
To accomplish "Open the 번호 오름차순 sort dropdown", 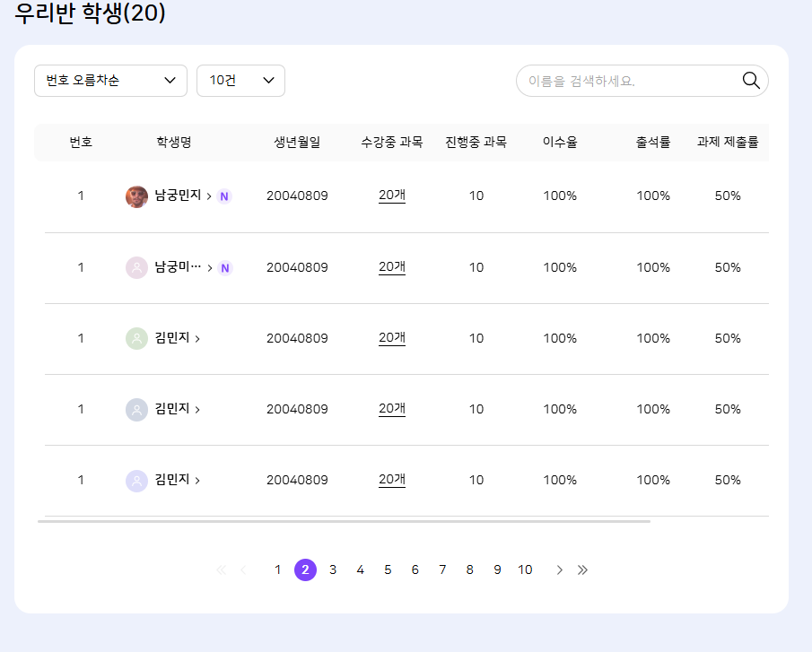I will pyautogui.click(x=110, y=81).
